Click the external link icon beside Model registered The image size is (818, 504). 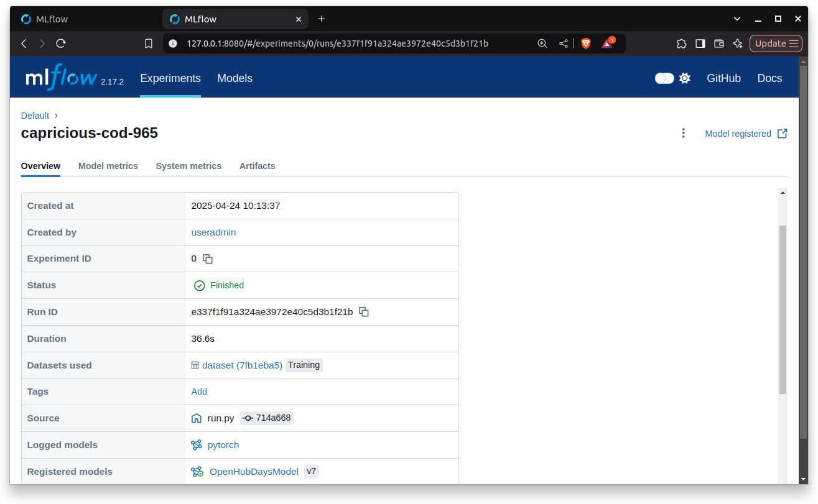coord(783,134)
